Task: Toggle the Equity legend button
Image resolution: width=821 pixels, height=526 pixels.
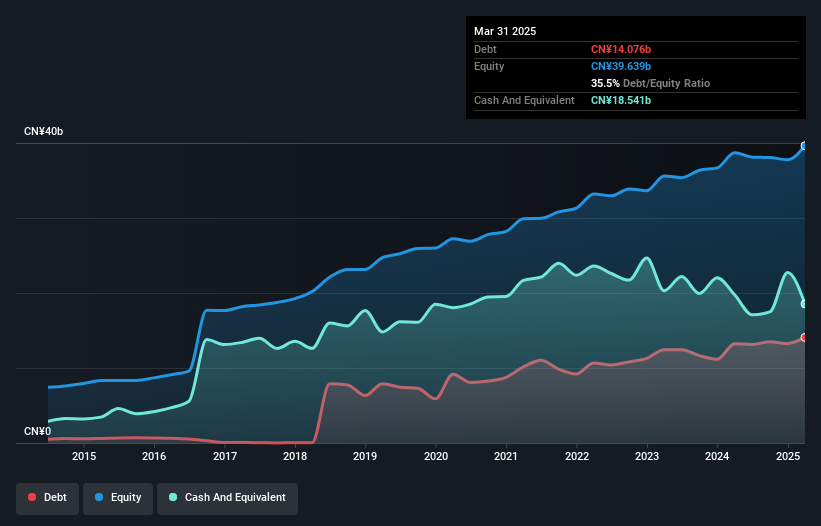Action: coord(118,498)
